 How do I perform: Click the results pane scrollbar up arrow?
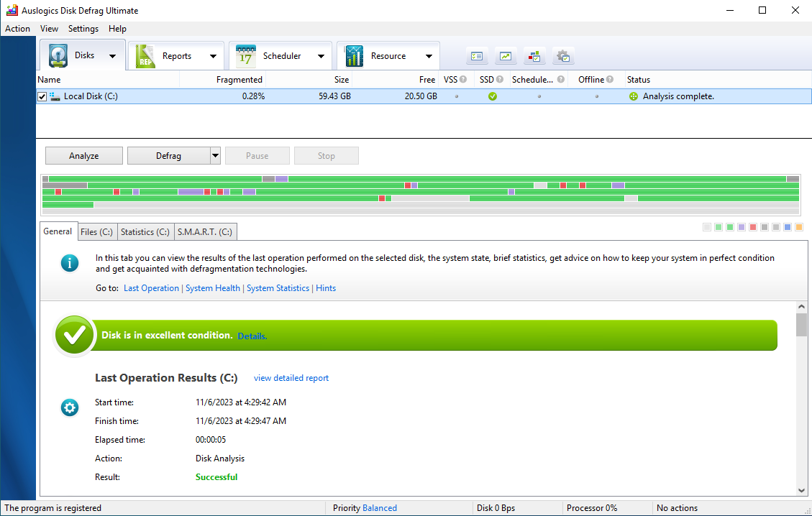tap(802, 307)
